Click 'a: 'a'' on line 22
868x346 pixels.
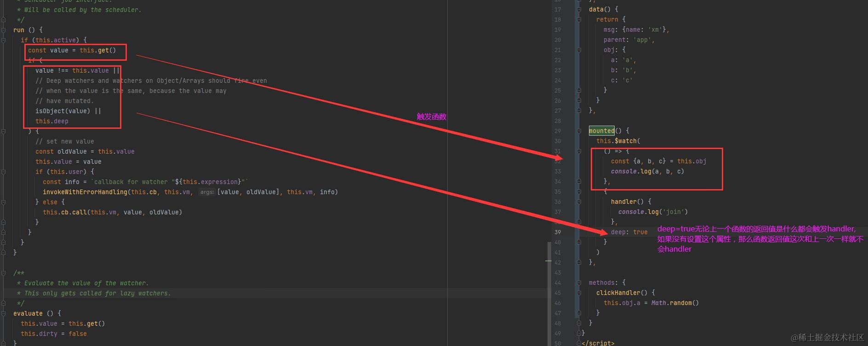click(623, 60)
